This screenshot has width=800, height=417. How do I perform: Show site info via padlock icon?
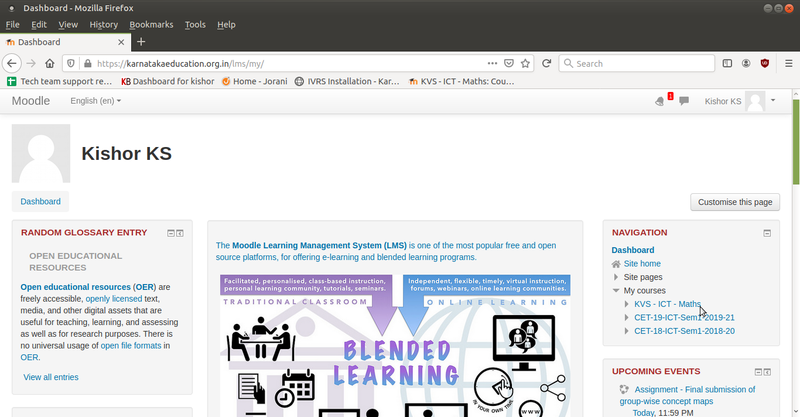tap(88, 63)
